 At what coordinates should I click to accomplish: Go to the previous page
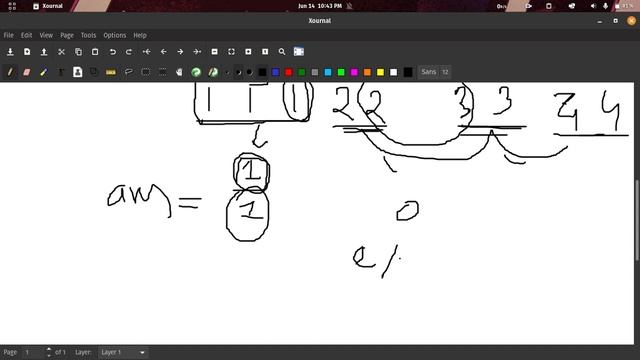tap(163, 52)
